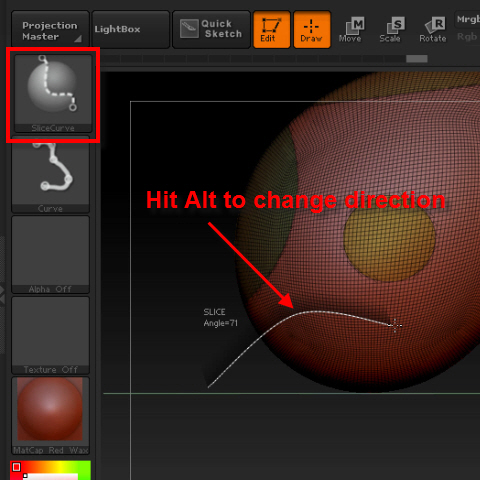Image resolution: width=480 pixels, height=480 pixels.
Task: Toggle the Rgb channel button
Action: point(467,37)
